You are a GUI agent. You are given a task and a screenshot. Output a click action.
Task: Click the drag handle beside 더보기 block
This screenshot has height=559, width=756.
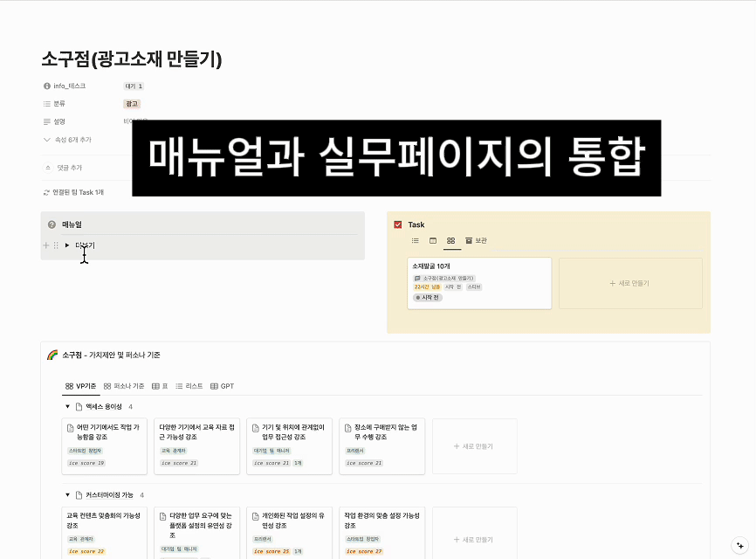click(56, 245)
